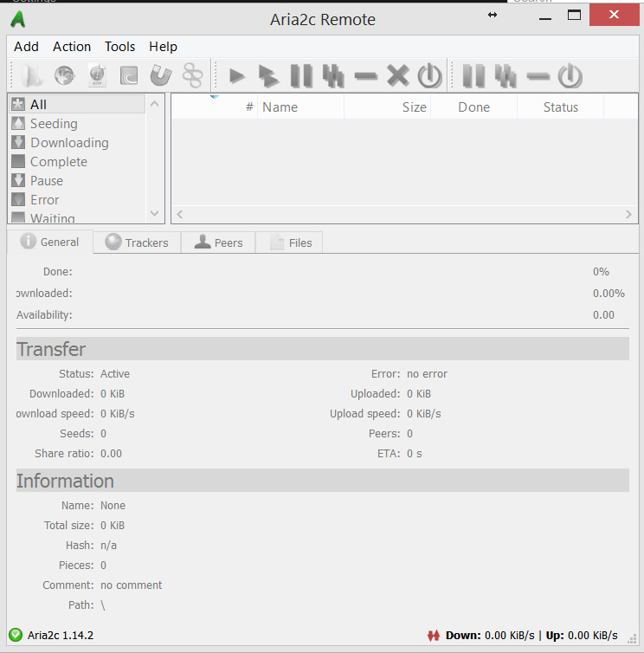Open the Add menu
The width and height of the screenshot is (644, 653).
tap(27, 47)
